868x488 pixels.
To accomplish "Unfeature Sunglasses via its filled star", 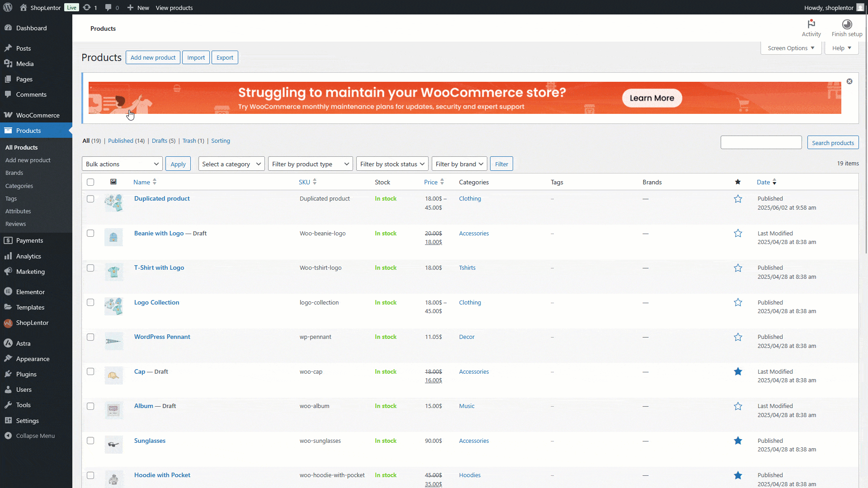I will tap(738, 441).
